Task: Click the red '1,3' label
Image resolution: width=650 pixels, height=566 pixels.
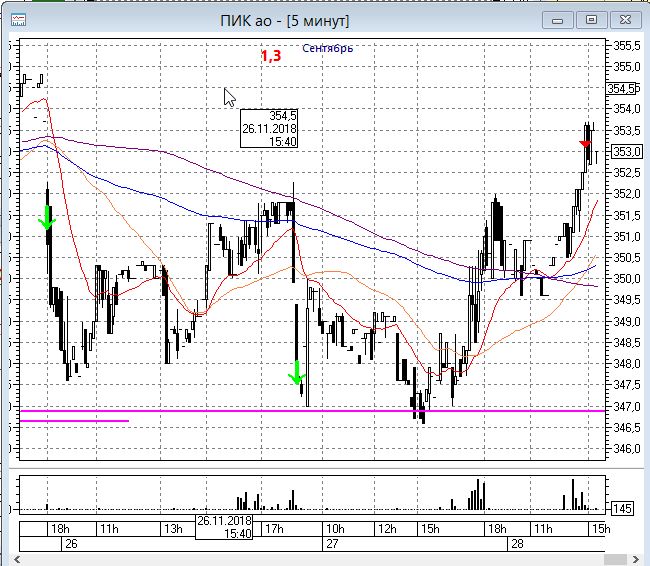Action: pos(271,56)
